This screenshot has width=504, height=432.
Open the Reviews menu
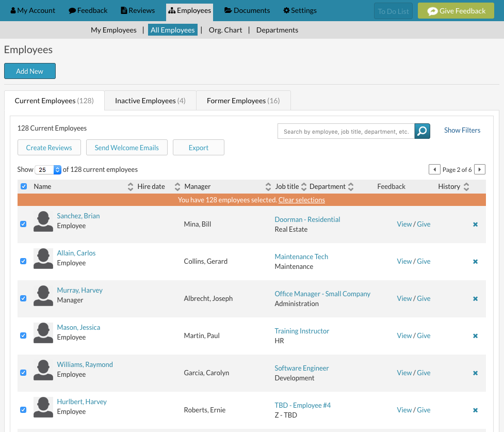(x=138, y=11)
